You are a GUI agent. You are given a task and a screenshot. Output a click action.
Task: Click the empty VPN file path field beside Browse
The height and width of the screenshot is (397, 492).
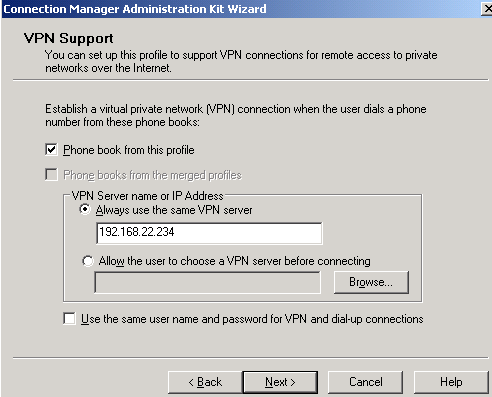pyautogui.click(x=208, y=282)
